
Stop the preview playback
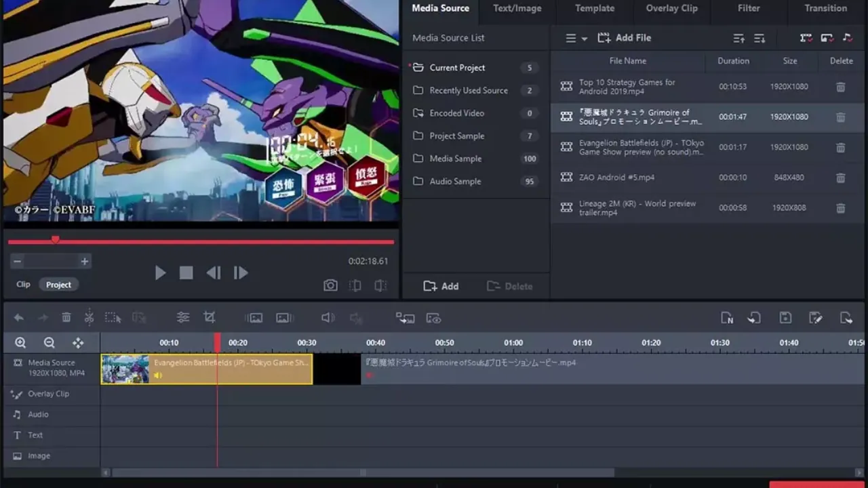click(x=186, y=272)
